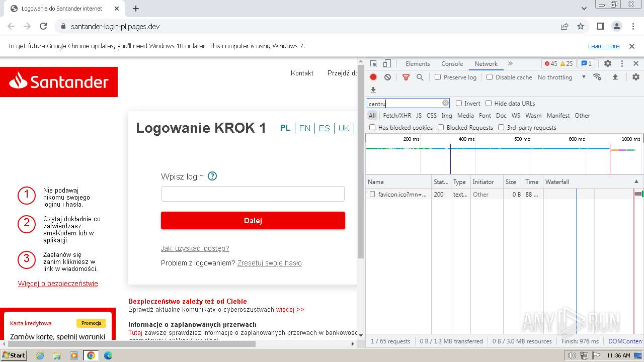Check Blocked Requests option
This screenshot has height=362, width=644.
click(x=441, y=127)
